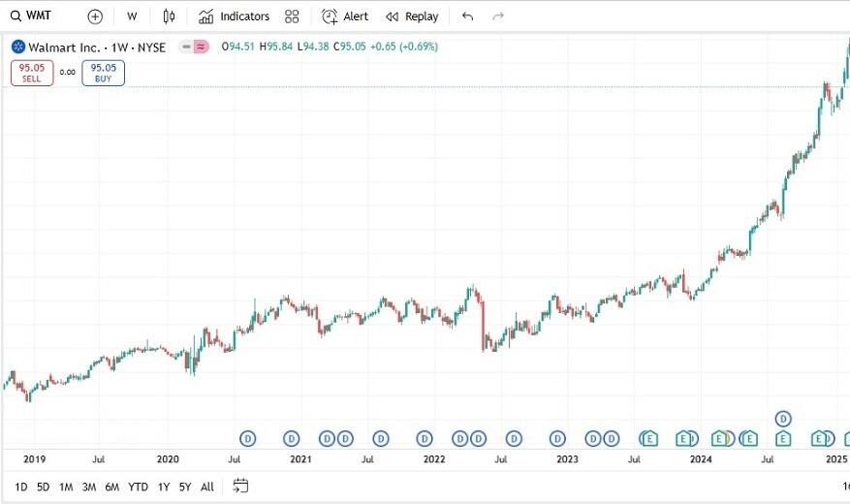
Task: Open the W interval dropdown
Action: click(132, 16)
